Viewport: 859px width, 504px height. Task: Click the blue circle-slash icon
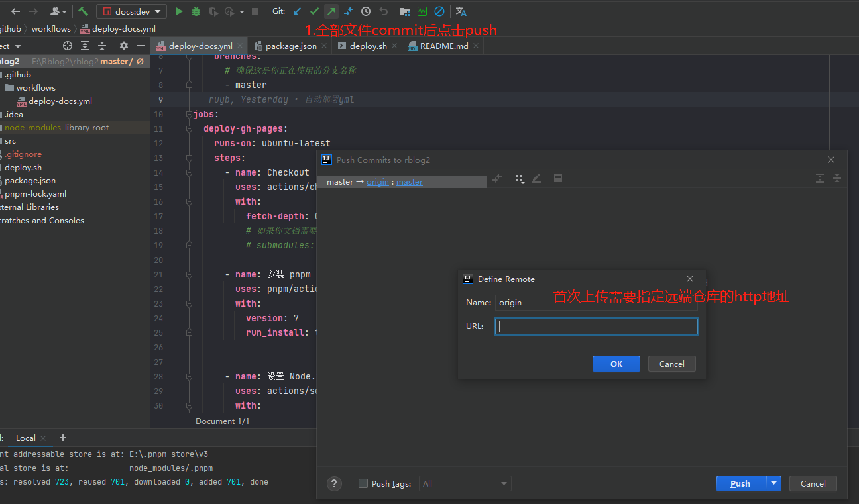[439, 11]
